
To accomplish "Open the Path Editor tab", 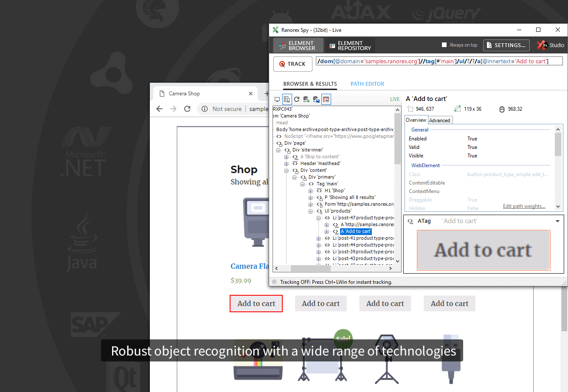I will coord(367,84).
